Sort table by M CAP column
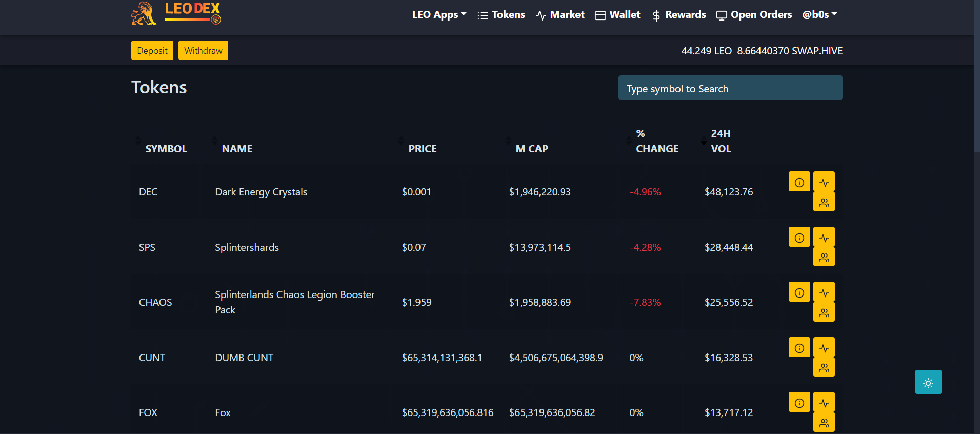This screenshot has width=980, height=434. [x=532, y=149]
